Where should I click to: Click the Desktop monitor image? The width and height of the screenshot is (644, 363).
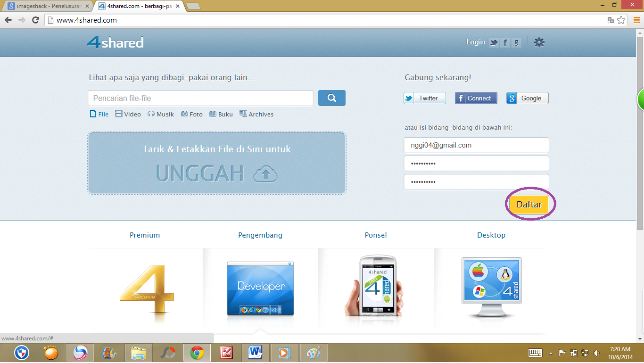coord(491,288)
